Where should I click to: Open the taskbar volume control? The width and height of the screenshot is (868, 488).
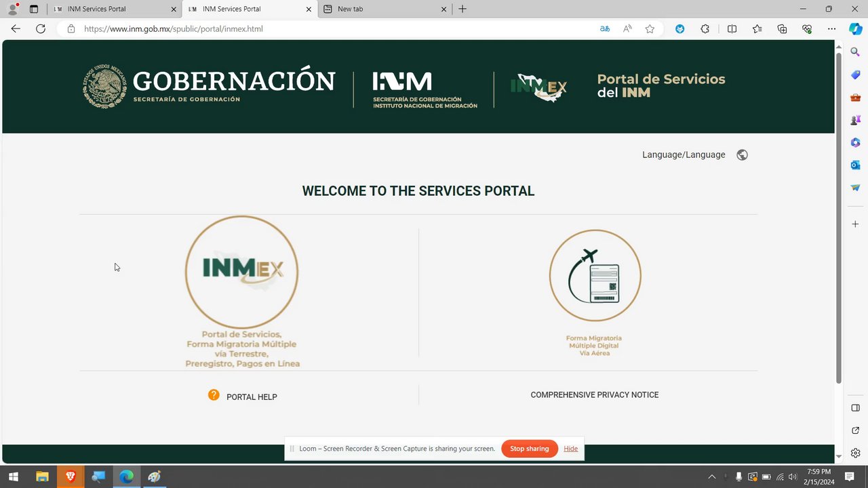point(793,476)
